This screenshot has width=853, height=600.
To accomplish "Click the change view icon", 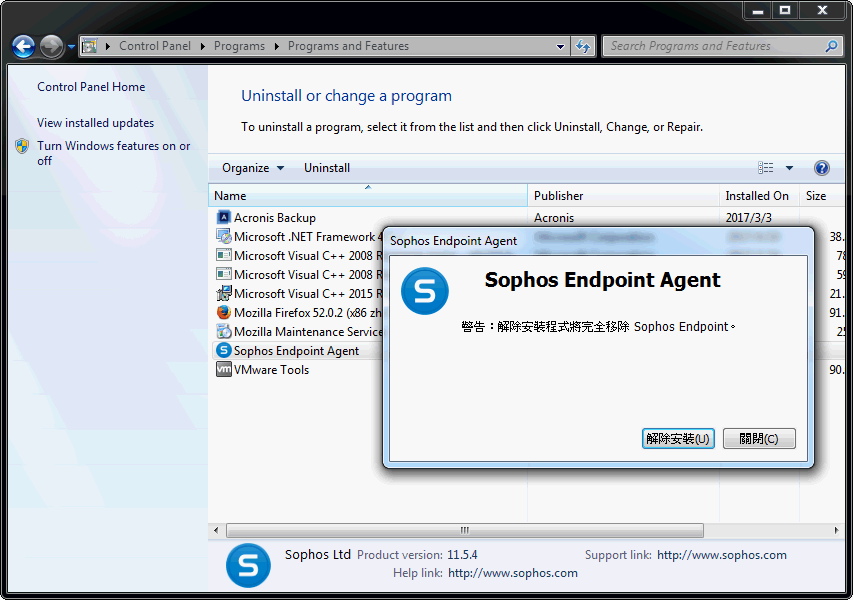I will pos(765,168).
